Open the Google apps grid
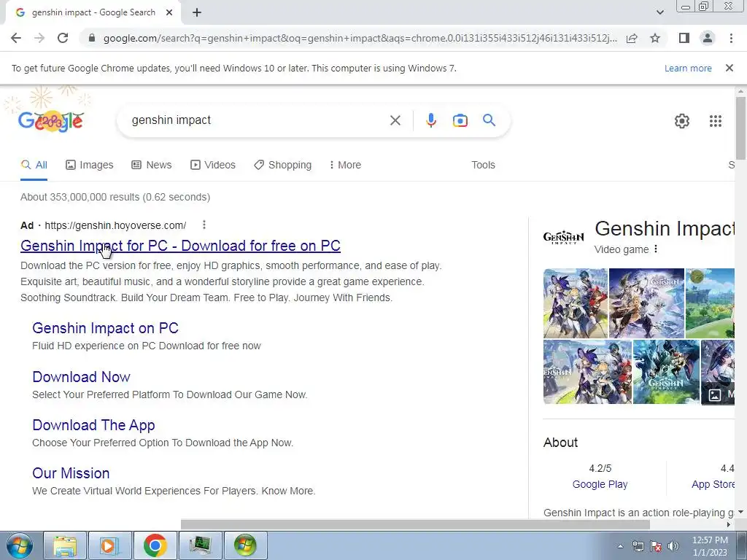 click(715, 121)
